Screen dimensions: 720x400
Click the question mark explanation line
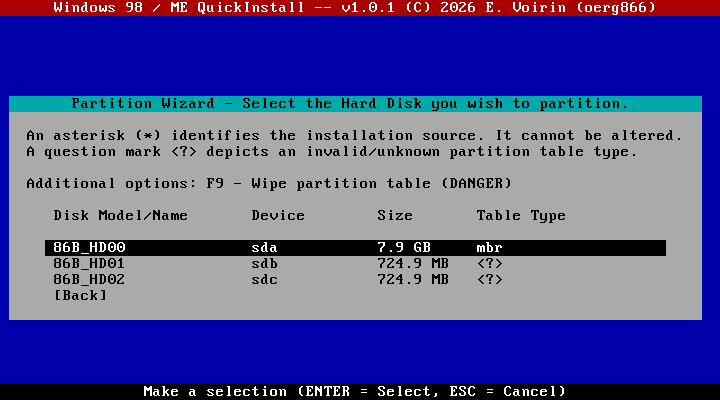tap(332, 152)
